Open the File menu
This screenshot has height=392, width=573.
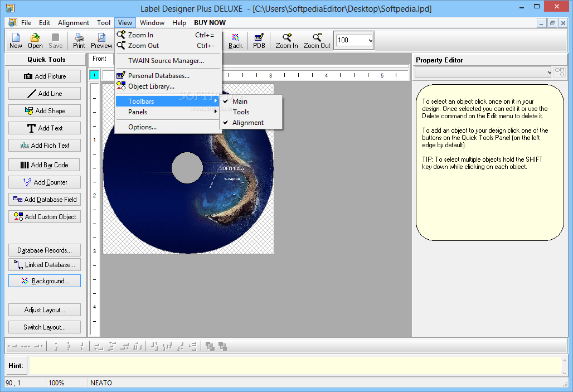pyautogui.click(x=26, y=23)
